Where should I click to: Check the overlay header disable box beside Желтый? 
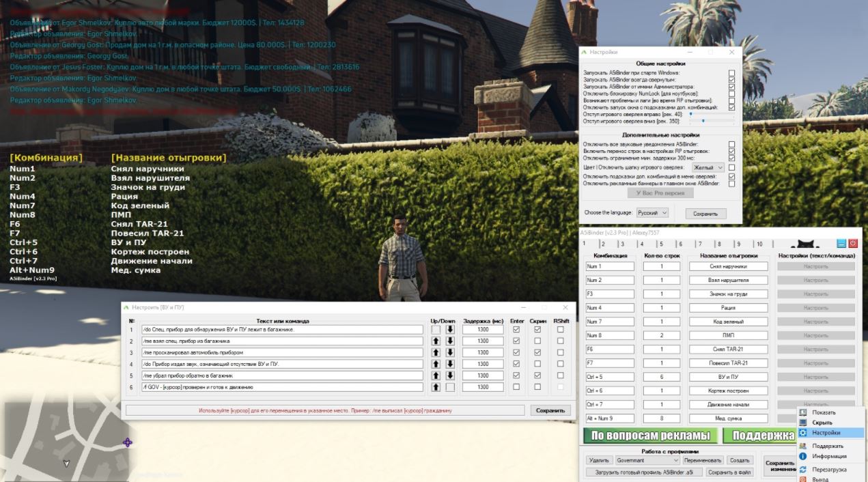(731, 167)
